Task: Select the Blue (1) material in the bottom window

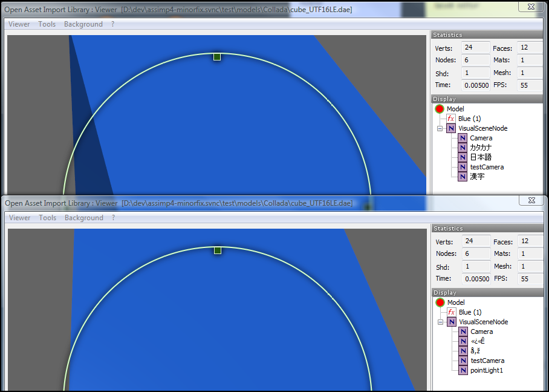Action: tap(470, 312)
